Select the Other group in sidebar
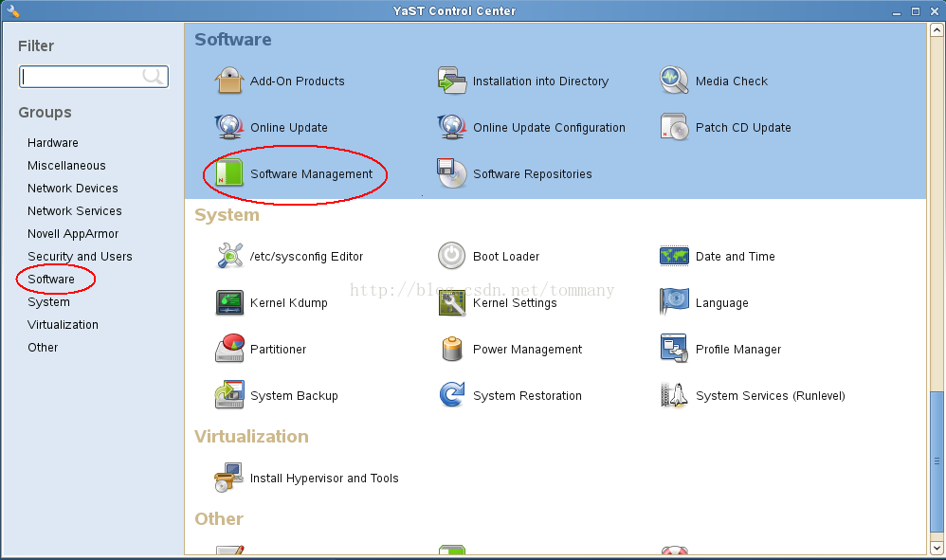946x560 pixels. [43, 348]
